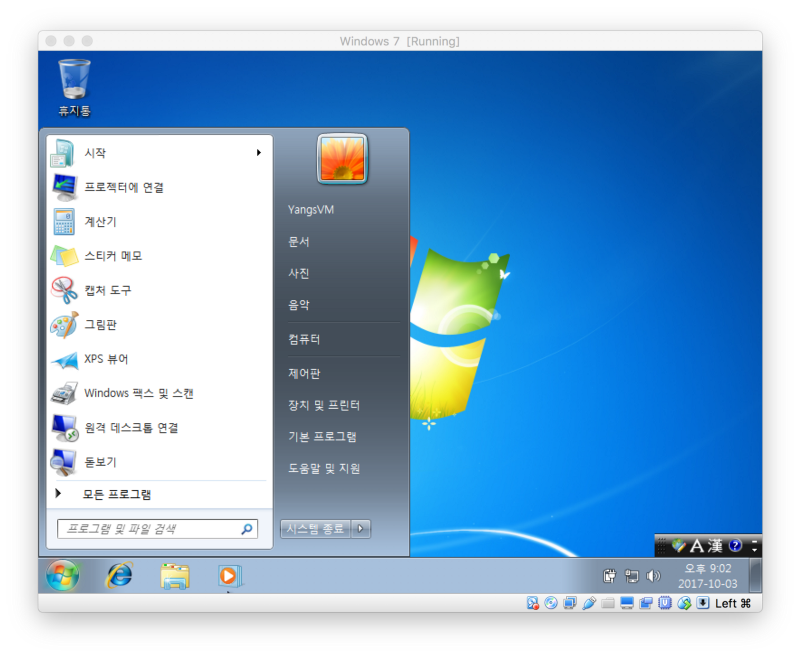The image size is (800, 657).
Task: Expand the 시작 submenu arrow
Action: (x=259, y=153)
